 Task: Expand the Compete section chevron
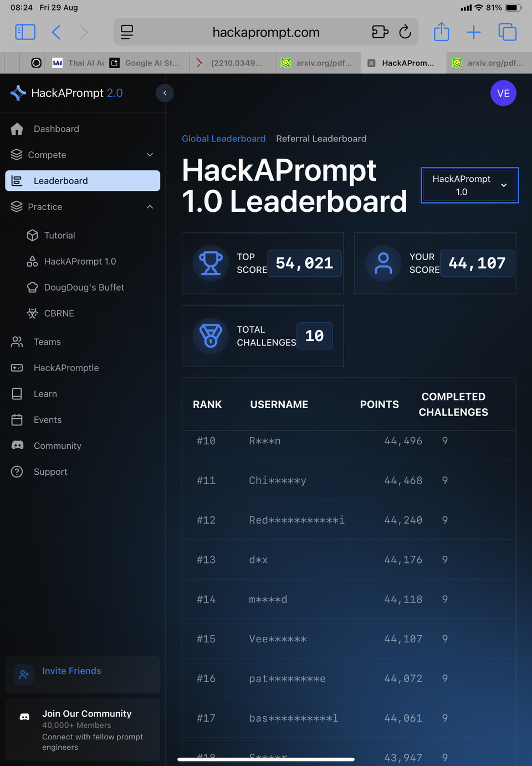tap(150, 155)
